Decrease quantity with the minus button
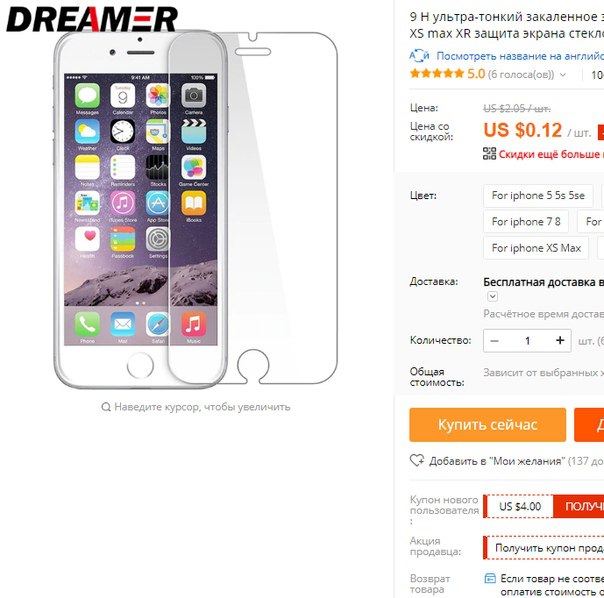The image size is (604, 598). click(x=495, y=341)
